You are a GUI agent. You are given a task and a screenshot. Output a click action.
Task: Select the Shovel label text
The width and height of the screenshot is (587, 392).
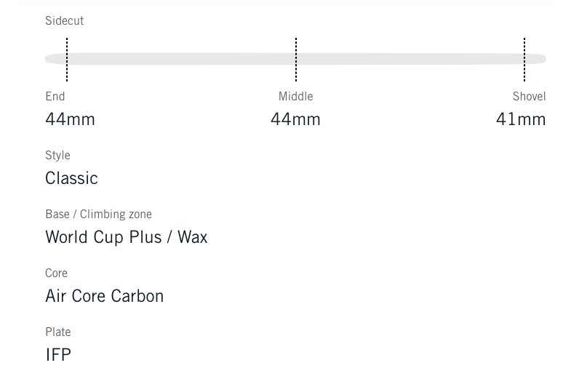pos(529,97)
